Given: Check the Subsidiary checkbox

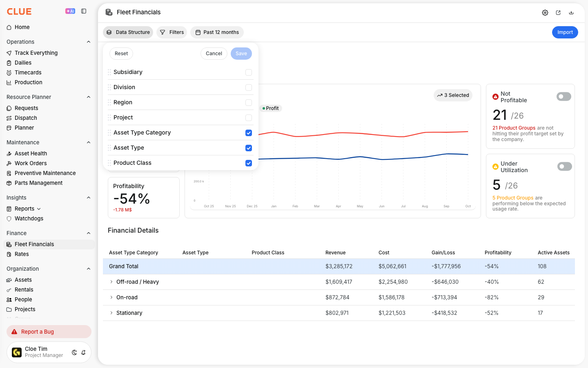Looking at the screenshot, I should click(x=249, y=72).
